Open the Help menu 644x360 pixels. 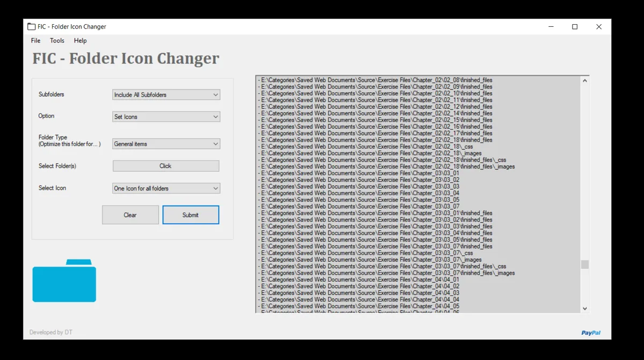80,40
